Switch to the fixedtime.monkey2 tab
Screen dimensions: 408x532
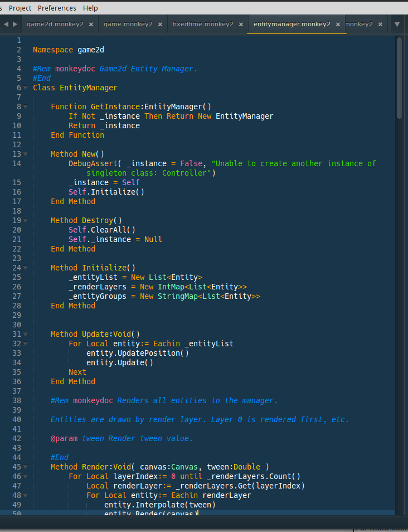(203, 25)
